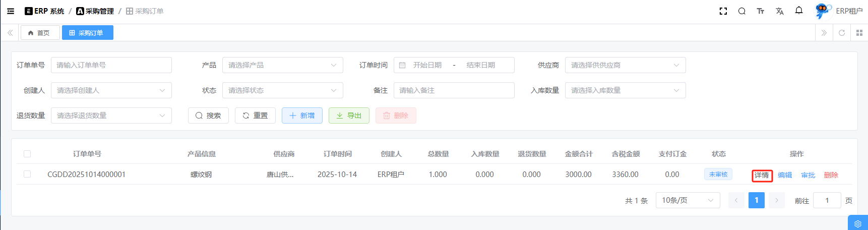The height and width of the screenshot is (230, 868).
Task: Click the hamburger menu collapse icon
Action: click(x=11, y=11)
